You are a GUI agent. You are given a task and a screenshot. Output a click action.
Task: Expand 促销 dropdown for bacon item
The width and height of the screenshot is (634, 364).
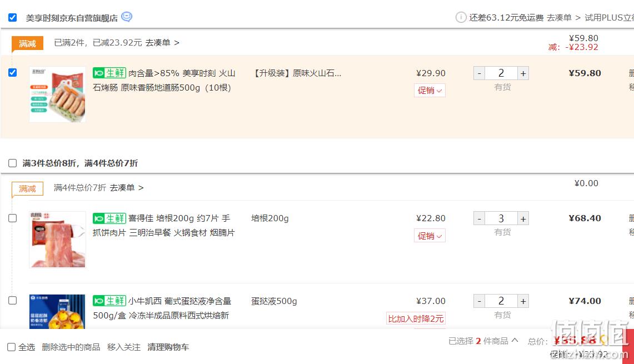(430, 236)
